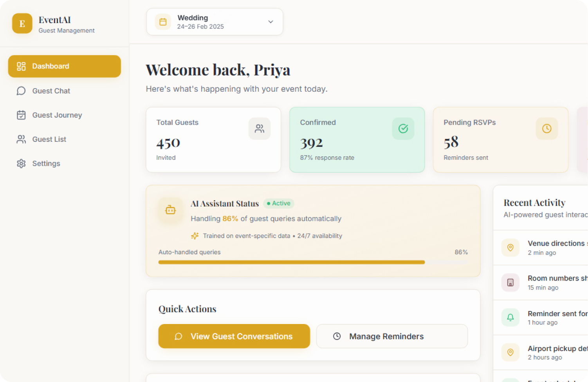Go to the Dashboard menu item
This screenshot has width=588, height=382.
tap(65, 66)
